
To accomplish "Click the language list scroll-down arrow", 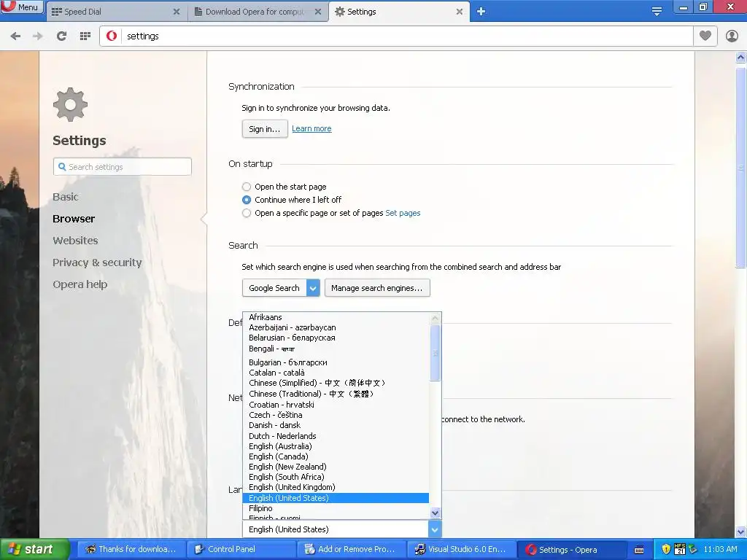I will click(435, 513).
